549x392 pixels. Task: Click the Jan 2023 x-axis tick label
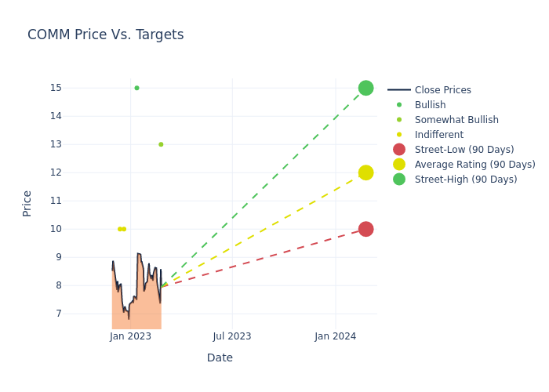click(x=130, y=336)
